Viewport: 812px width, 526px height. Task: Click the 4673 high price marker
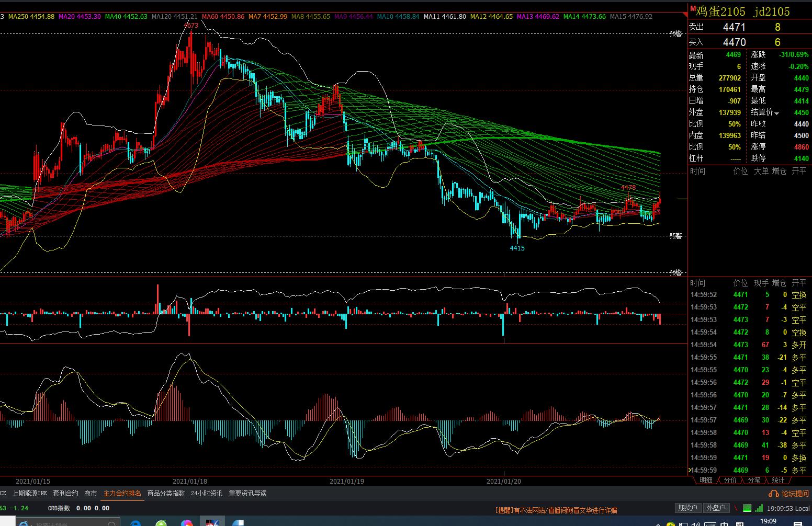[x=191, y=25]
